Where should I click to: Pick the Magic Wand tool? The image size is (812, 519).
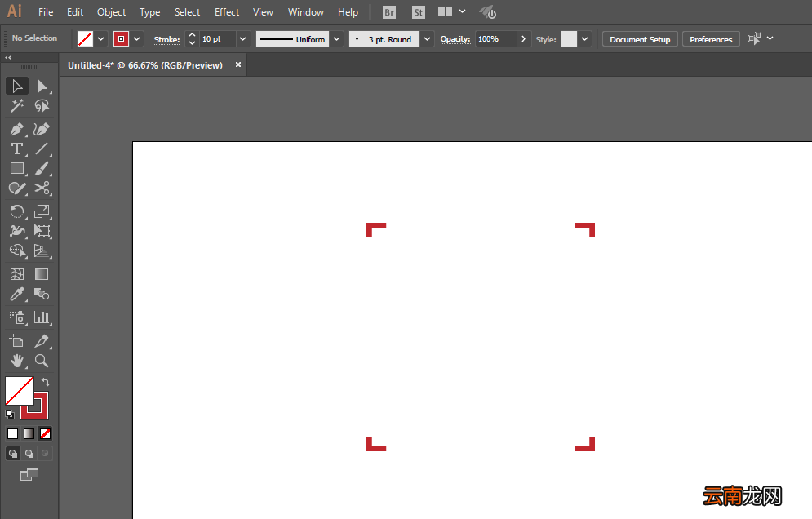point(17,105)
